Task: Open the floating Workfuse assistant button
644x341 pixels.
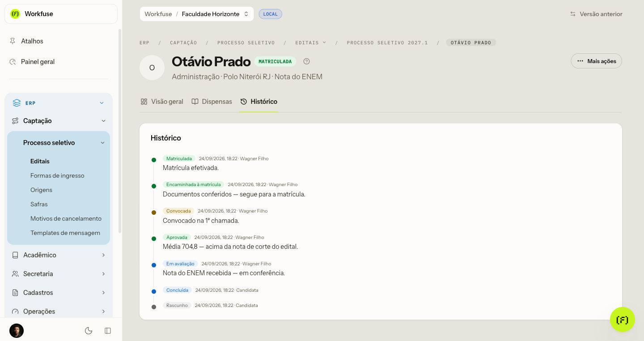Action: [x=623, y=320]
